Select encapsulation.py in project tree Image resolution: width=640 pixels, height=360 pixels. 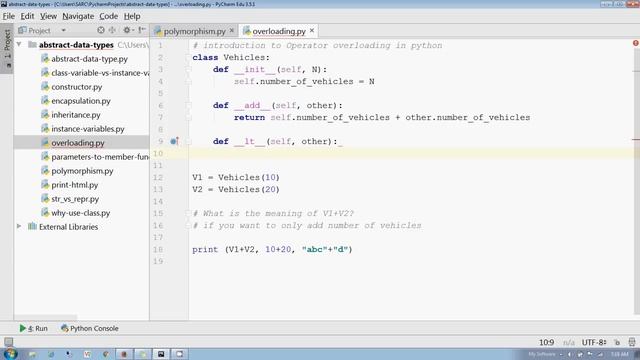(80, 101)
